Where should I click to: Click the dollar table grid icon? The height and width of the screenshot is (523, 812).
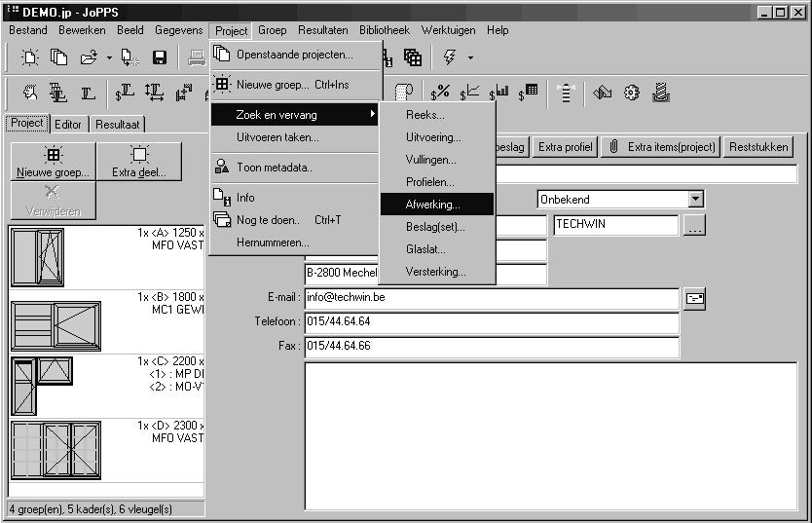tap(529, 93)
